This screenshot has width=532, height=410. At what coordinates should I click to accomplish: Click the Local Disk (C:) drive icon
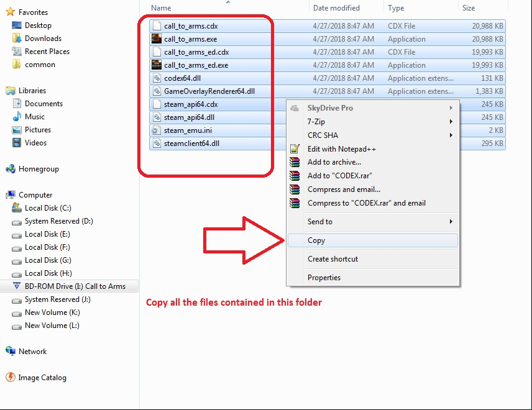[x=17, y=207]
